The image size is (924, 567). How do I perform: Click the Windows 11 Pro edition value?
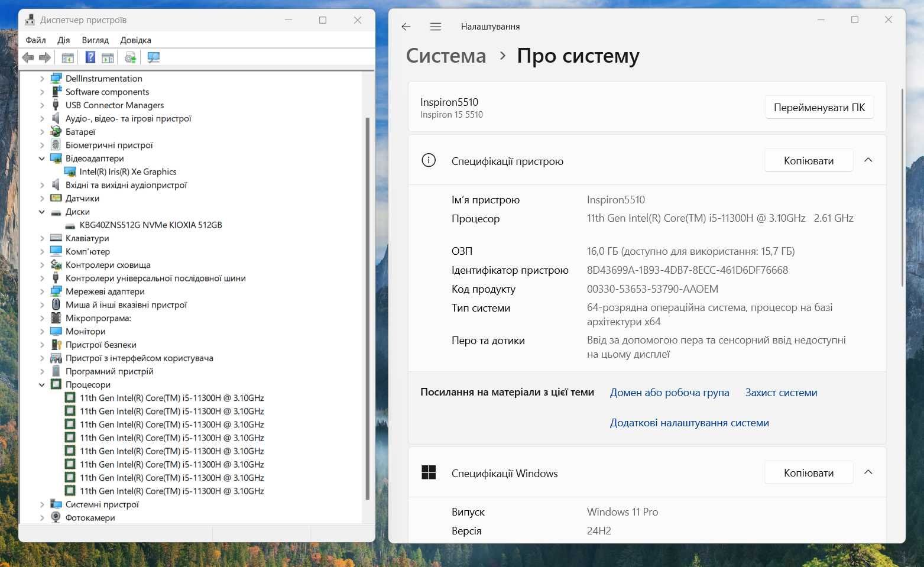click(622, 512)
